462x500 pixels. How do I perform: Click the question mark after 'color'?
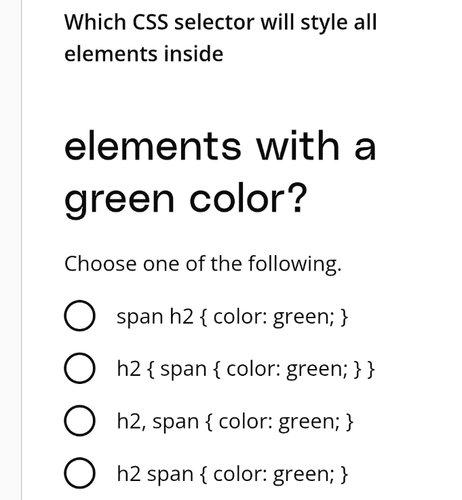297,197
